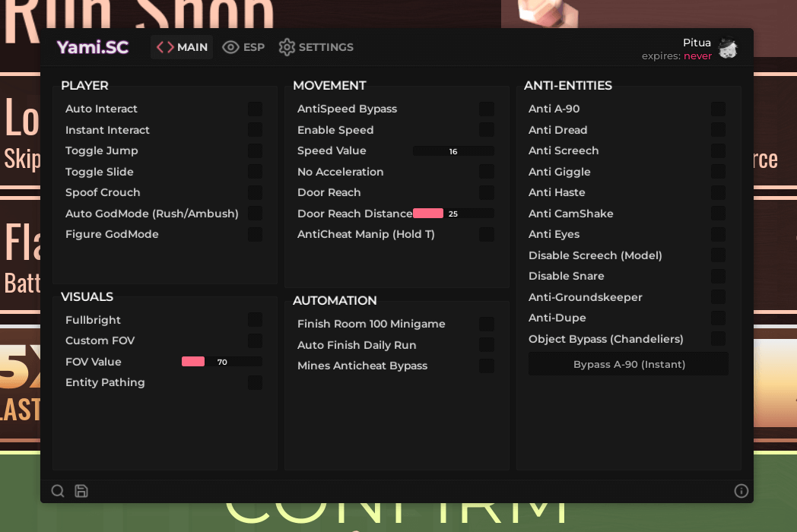Image resolution: width=797 pixels, height=532 pixels.
Task: Check the Enable Speed box
Action: click(487, 129)
